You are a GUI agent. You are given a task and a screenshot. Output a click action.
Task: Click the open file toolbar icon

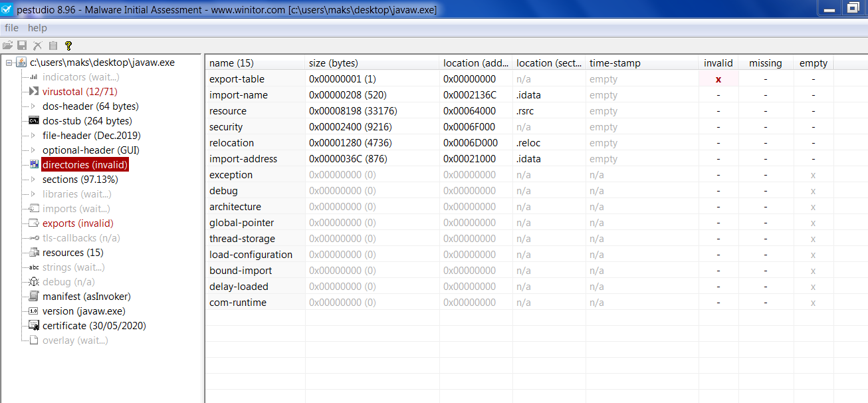point(8,46)
